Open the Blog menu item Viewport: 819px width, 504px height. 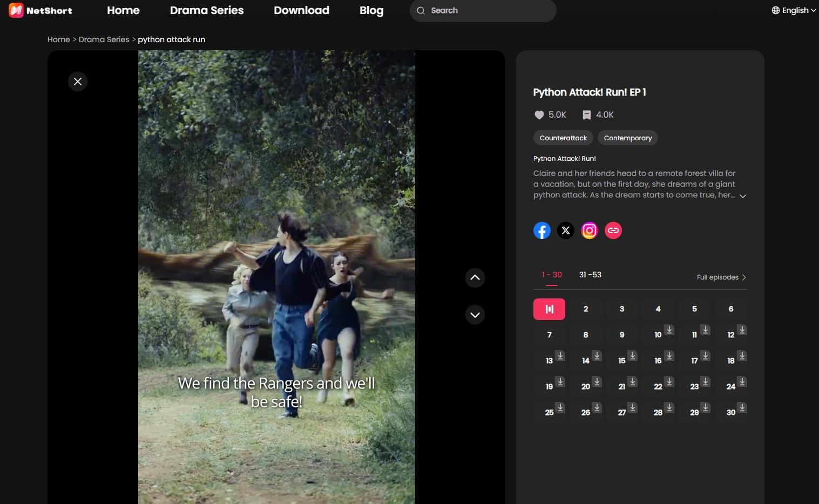click(371, 10)
